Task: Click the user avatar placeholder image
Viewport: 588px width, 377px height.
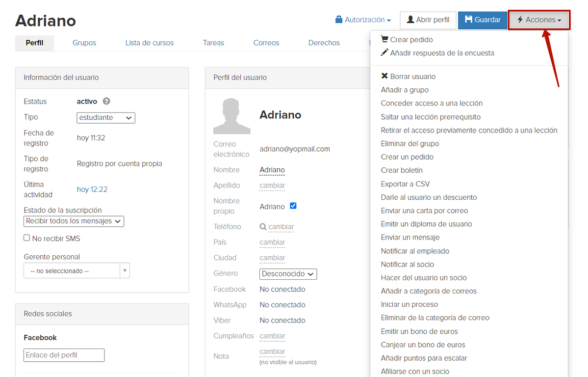Action: tap(232, 116)
